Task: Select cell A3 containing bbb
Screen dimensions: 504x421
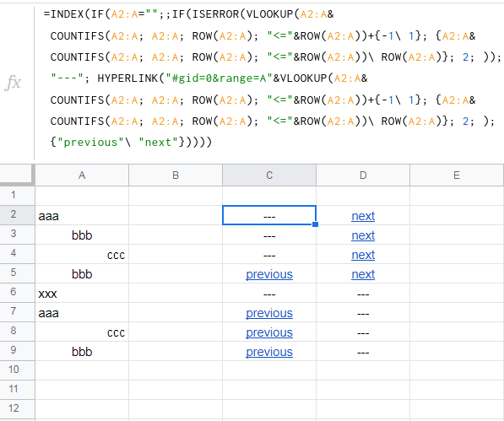Action: (x=82, y=235)
